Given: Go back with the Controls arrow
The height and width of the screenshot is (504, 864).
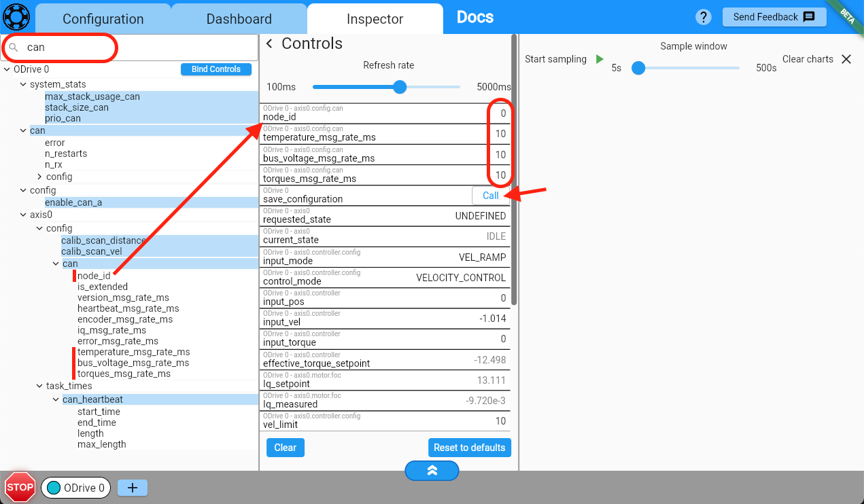Looking at the screenshot, I should 269,44.
